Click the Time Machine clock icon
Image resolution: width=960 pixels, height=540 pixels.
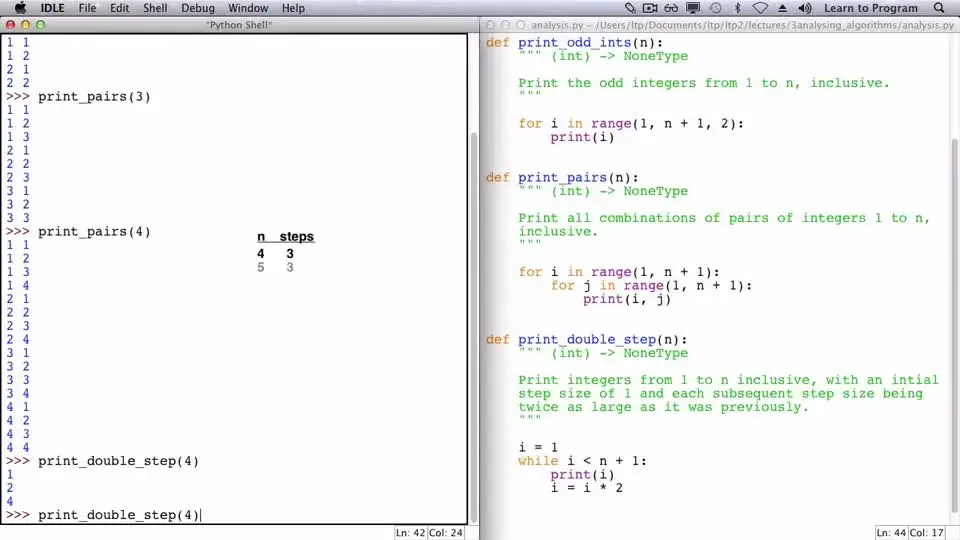tap(715, 8)
